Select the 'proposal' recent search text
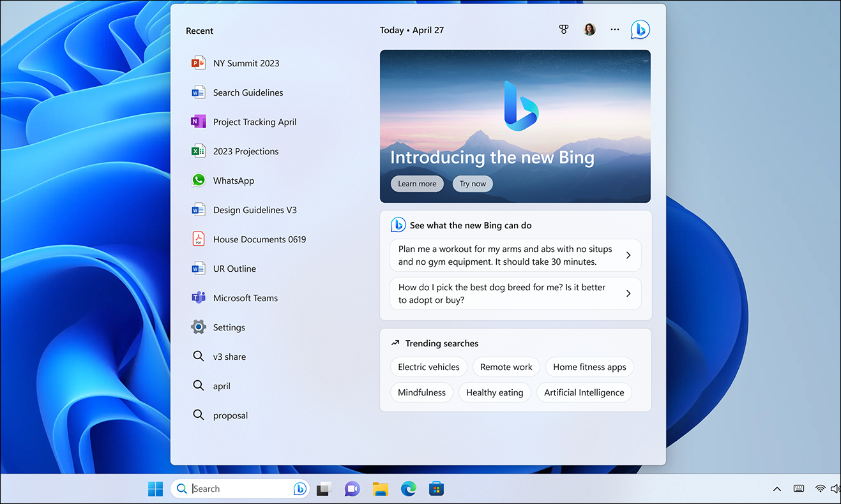The image size is (841, 504). (x=231, y=415)
